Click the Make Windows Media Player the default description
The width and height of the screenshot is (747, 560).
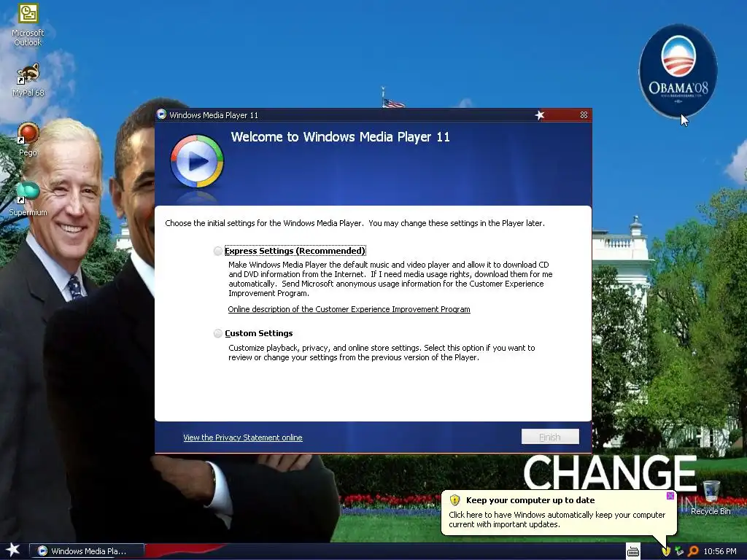click(390, 279)
